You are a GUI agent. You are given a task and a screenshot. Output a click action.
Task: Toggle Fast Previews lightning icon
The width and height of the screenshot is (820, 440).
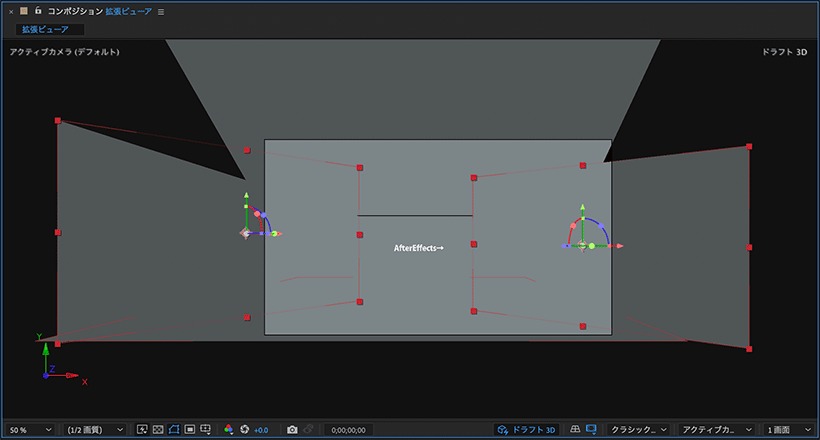click(142, 430)
